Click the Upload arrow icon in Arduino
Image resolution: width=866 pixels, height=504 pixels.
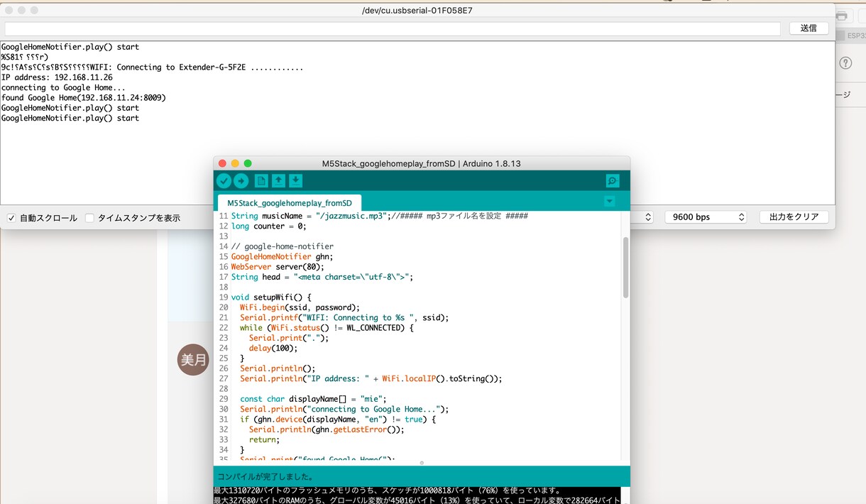pyautogui.click(x=241, y=181)
